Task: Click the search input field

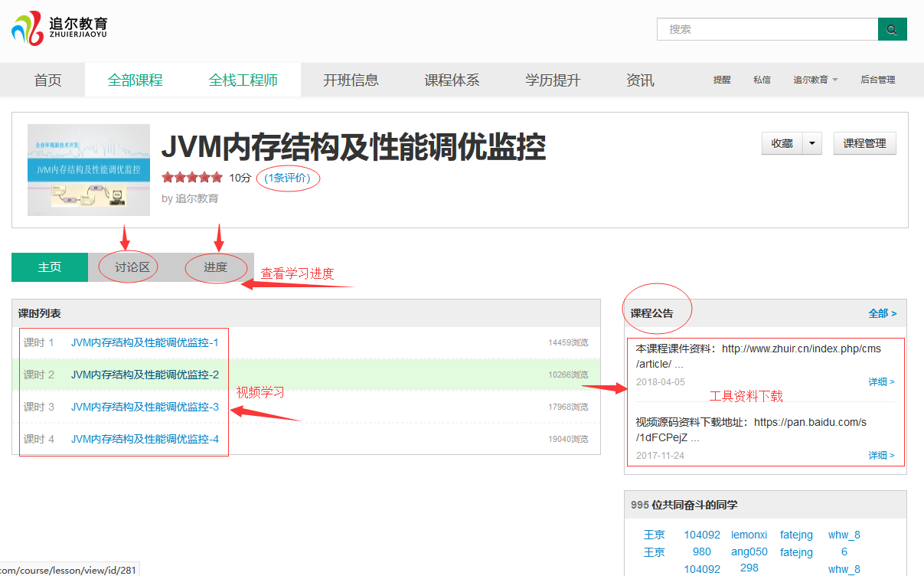Action: pos(767,29)
